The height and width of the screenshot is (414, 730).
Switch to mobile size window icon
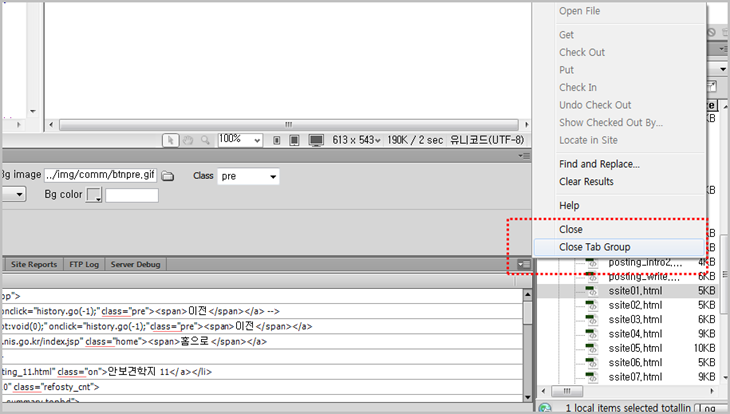277,140
